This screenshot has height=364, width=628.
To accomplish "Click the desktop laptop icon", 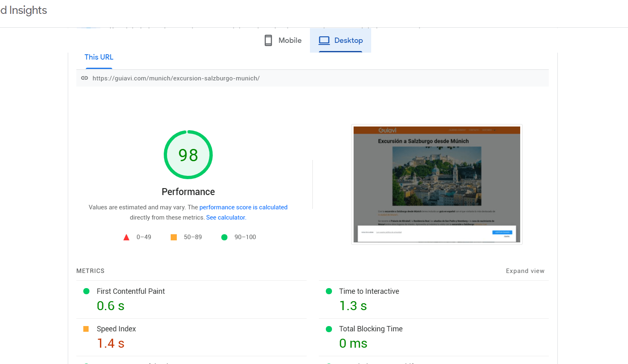I will click(x=324, y=40).
